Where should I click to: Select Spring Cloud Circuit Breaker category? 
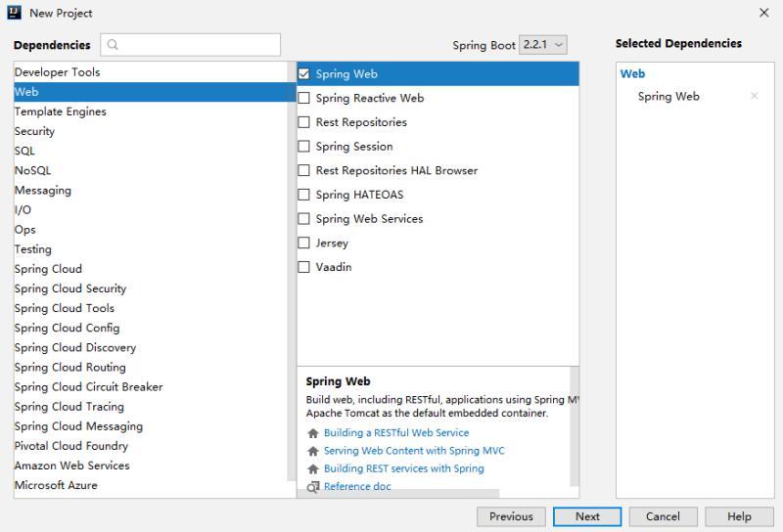tap(151, 386)
